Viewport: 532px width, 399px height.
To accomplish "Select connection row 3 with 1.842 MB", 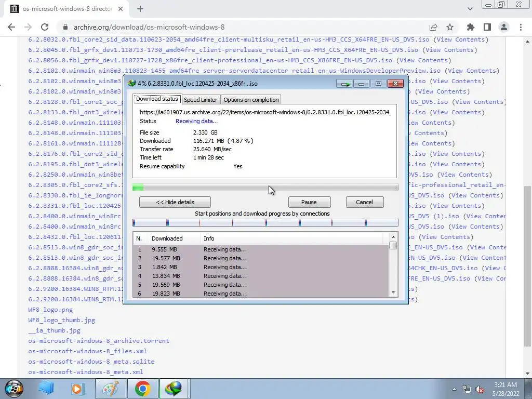I will [261, 267].
